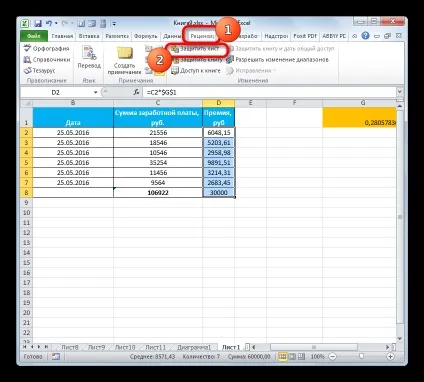Select cell with value 6048,15
The height and width of the screenshot is (382, 424).
(219, 133)
